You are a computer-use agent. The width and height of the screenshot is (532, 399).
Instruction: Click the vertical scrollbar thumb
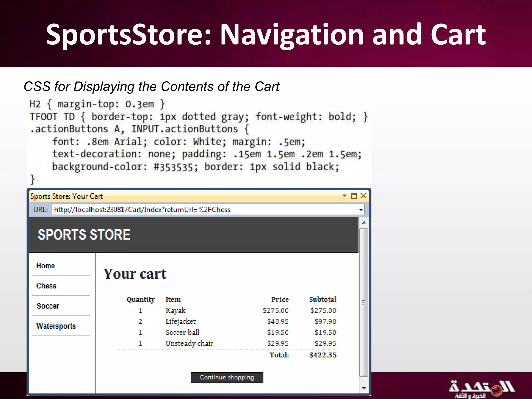(x=364, y=302)
